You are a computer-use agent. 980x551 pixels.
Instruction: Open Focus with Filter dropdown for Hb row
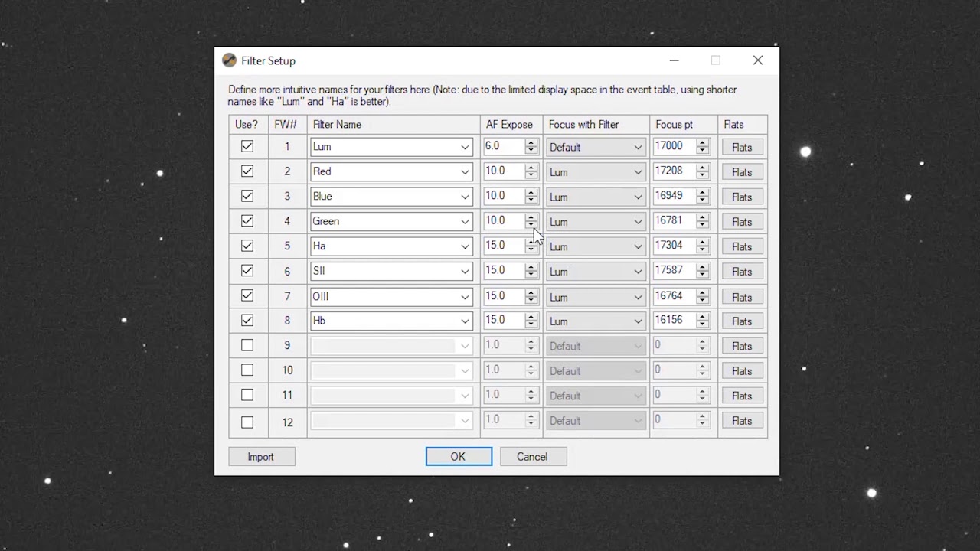click(596, 321)
